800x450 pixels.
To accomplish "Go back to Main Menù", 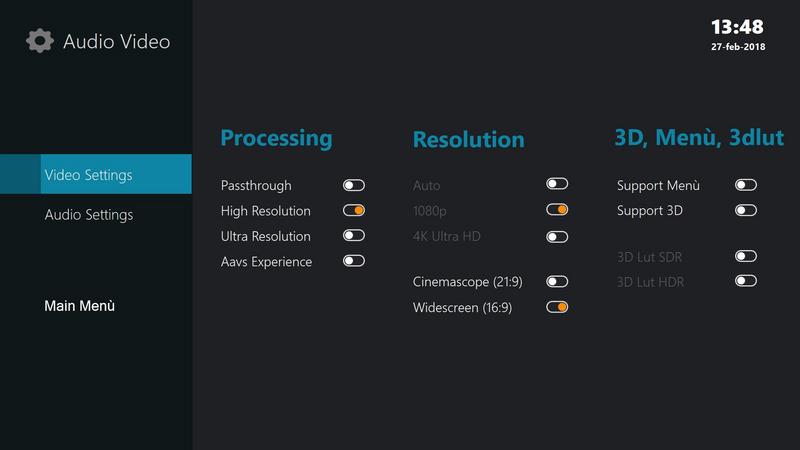I will pyautogui.click(x=80, y=306).
